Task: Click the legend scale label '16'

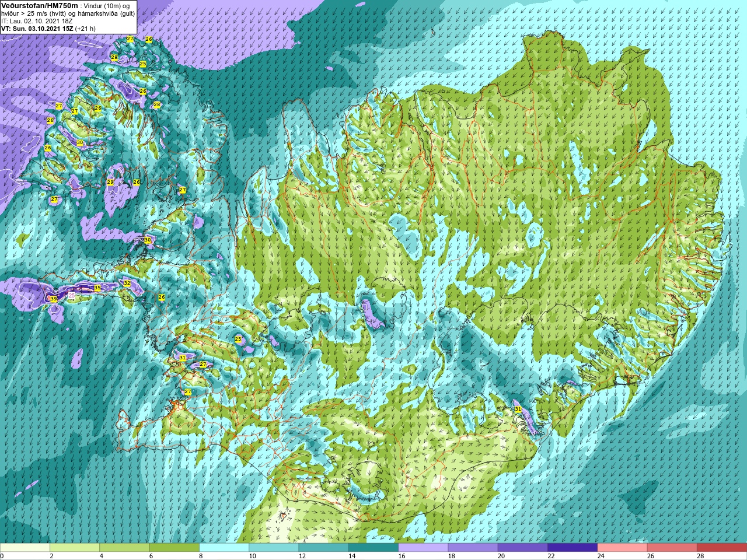Action: click(x=402, y=556)
